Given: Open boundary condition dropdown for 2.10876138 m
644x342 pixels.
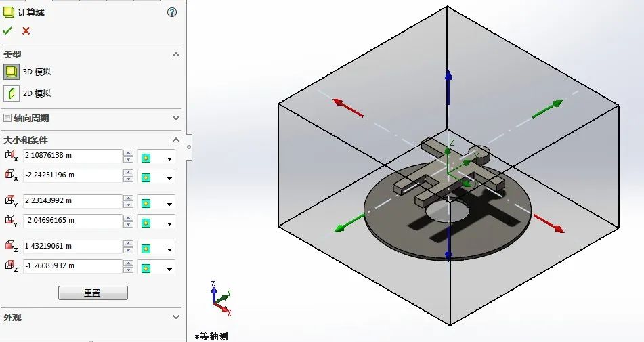Looking at the screenshot, I should tap(170, 158).
